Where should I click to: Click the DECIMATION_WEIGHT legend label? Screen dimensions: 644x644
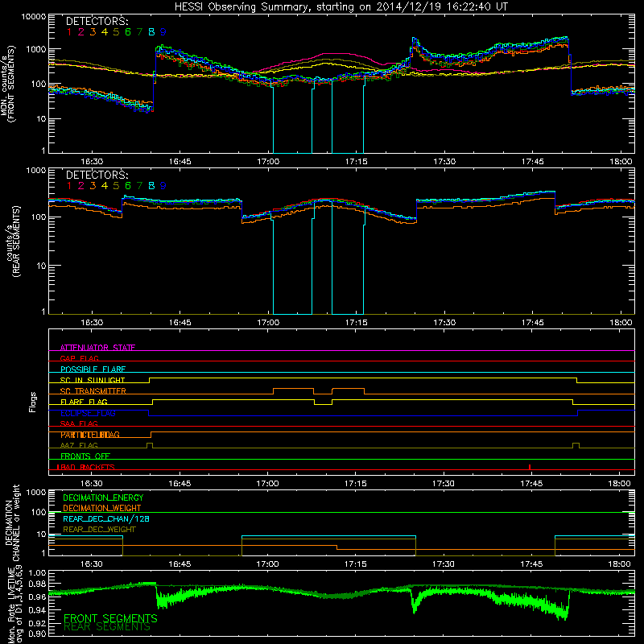[x=102, y=508]
